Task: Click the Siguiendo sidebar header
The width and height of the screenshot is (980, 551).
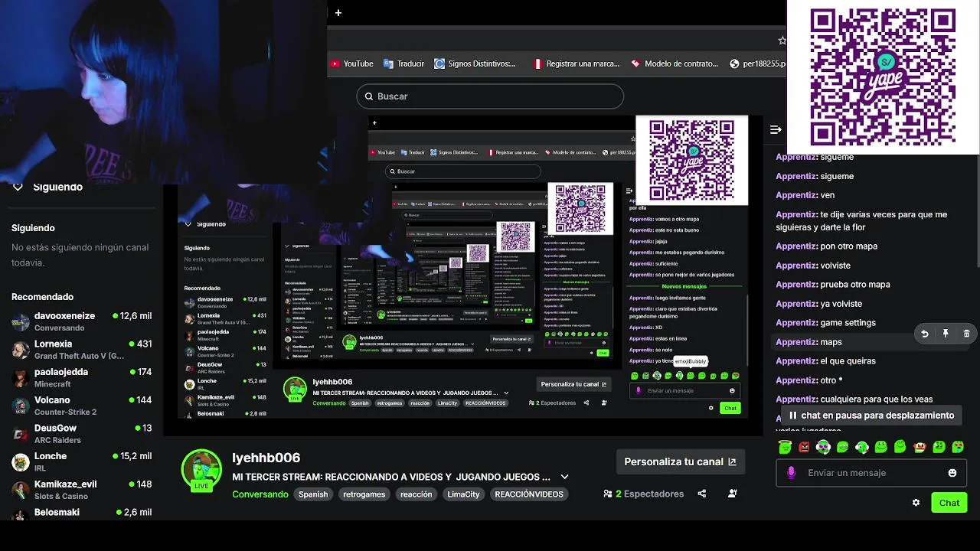Action: click(x=33, y=228)
